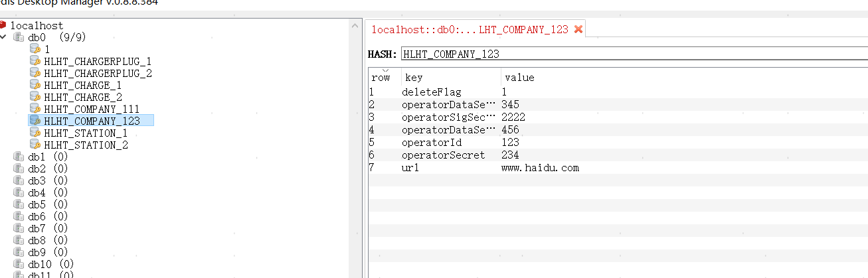Click the db5 database icon
This screenshot has height=278, width=868.
coord(19,204)
